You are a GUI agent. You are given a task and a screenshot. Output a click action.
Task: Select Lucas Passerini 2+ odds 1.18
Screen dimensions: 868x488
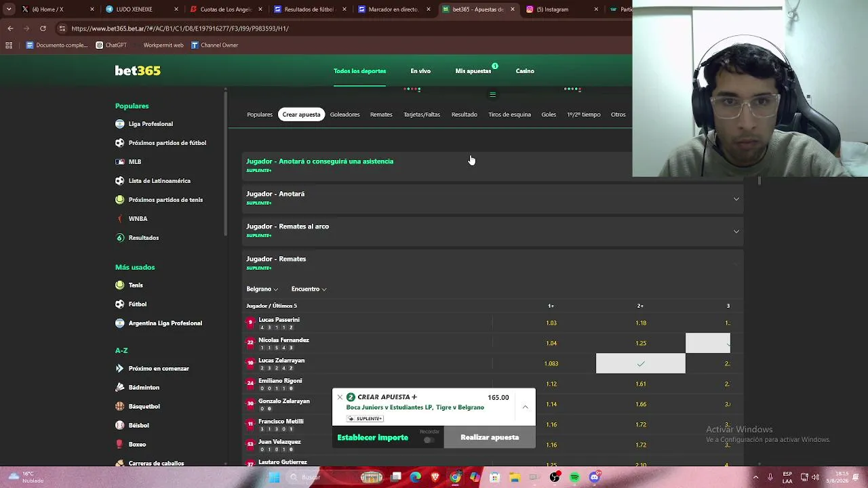(x=641, y=323)
